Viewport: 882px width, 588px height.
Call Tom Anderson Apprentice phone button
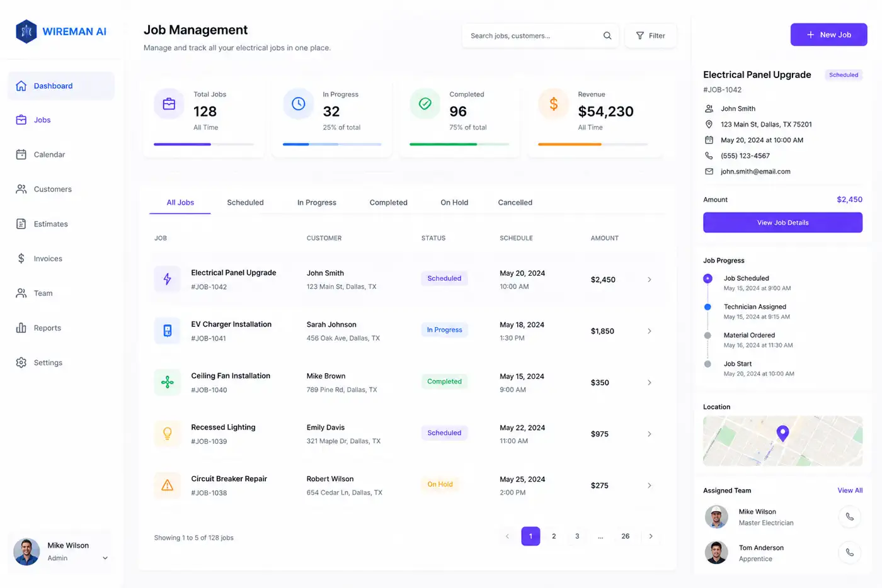(850, 553)
